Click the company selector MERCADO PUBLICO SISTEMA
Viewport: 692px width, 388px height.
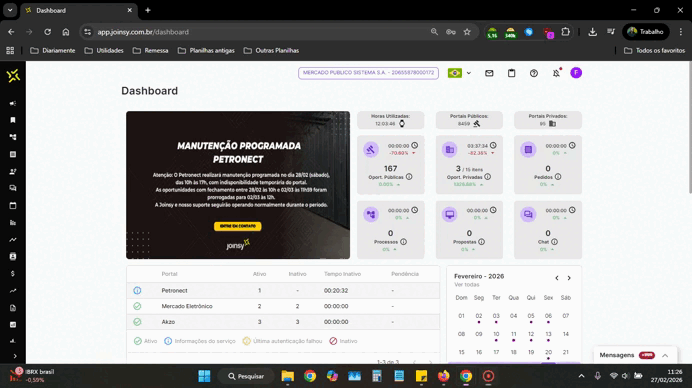click(x=369, y=73)
